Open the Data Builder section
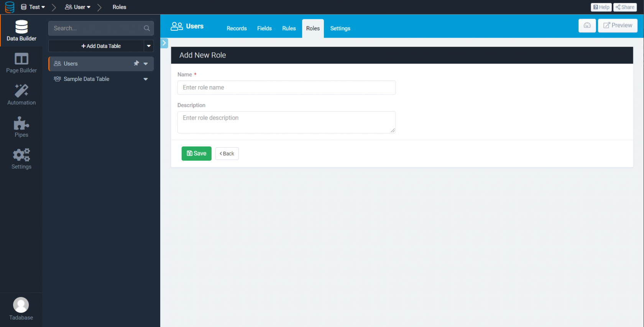Screen dimensions: 644x327 (21, 31)
